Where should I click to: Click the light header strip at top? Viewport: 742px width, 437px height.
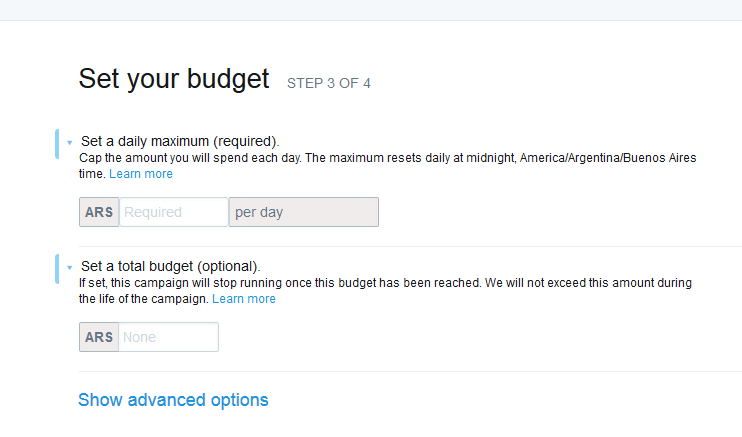[371, 10]
